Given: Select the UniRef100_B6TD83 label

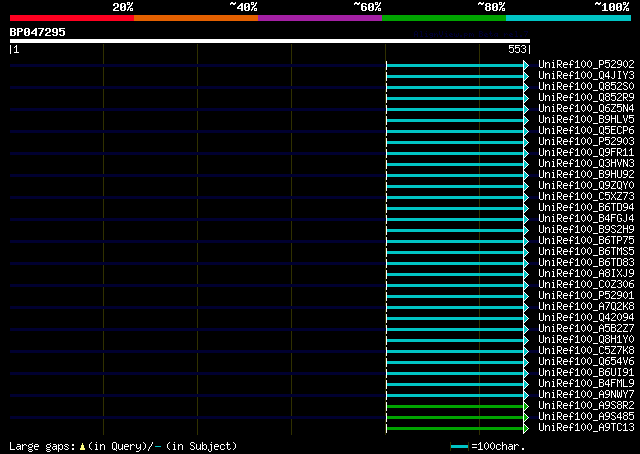Looking at the screenshot, I should pyautogui.click(x=586, y=263).
